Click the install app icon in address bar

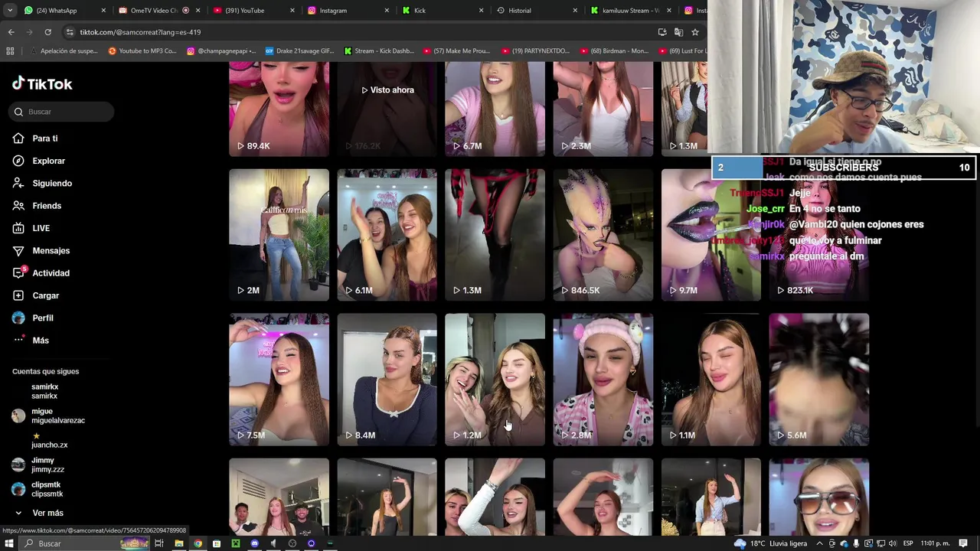point(661,32)
